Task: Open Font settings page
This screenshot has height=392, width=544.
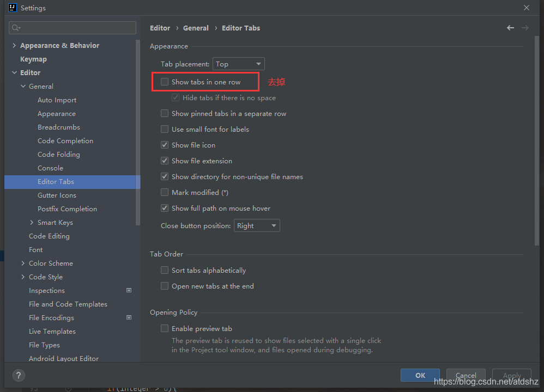Action: [x=36, y=250]
